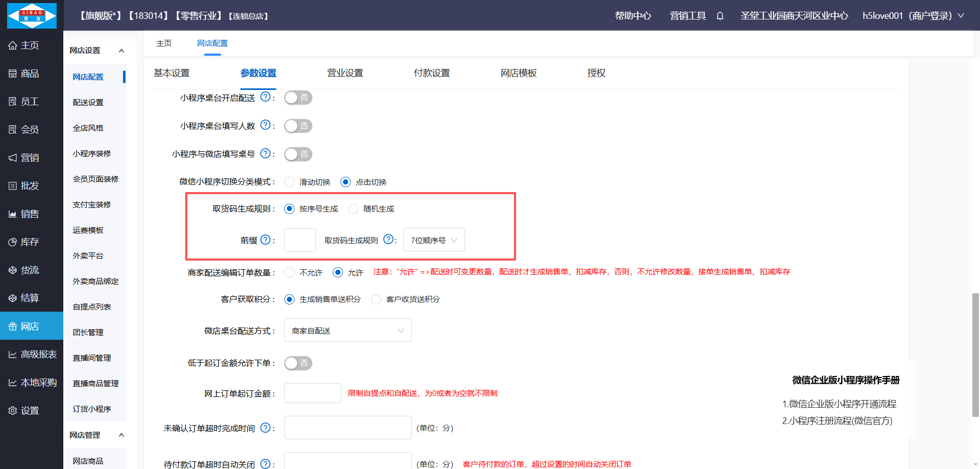Open 微信企业版小程序开通流程 link
980x469 pixels.
click(x=839, y=404)
